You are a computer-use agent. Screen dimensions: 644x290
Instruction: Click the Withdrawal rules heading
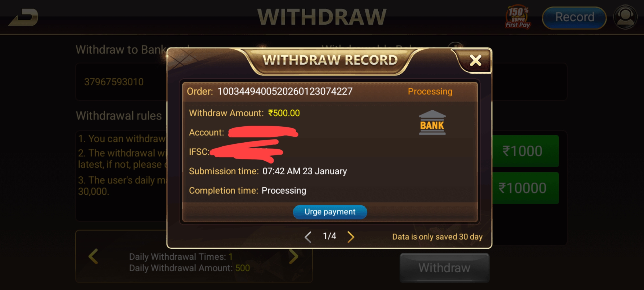click(x=119, y=116)
